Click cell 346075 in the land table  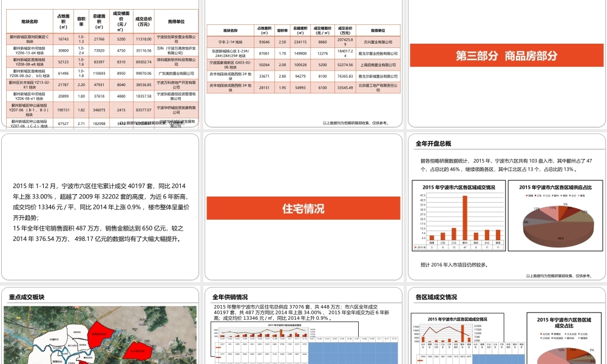coord(99,110)
